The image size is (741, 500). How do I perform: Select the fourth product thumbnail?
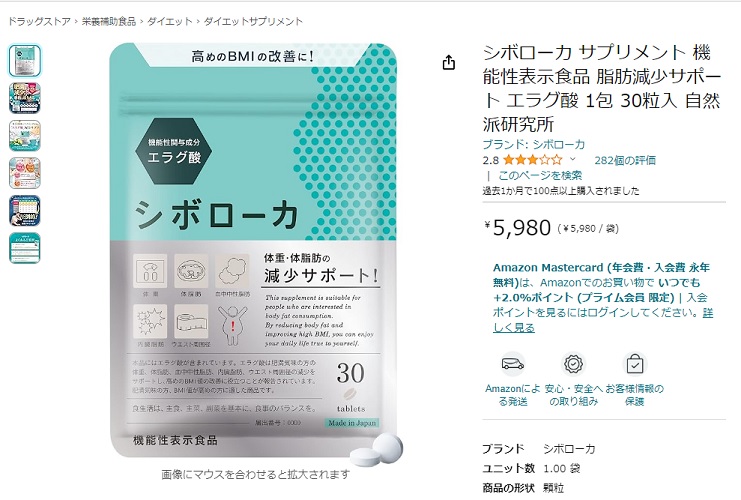click(x=25, y=173)
